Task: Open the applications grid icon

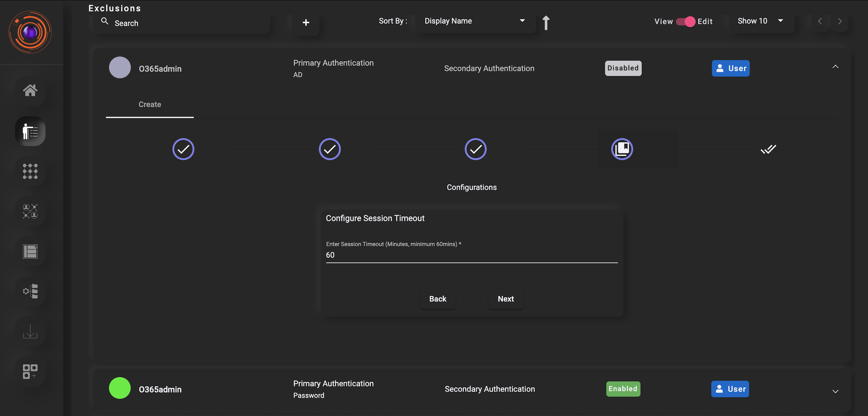Action: click(30, 171)
